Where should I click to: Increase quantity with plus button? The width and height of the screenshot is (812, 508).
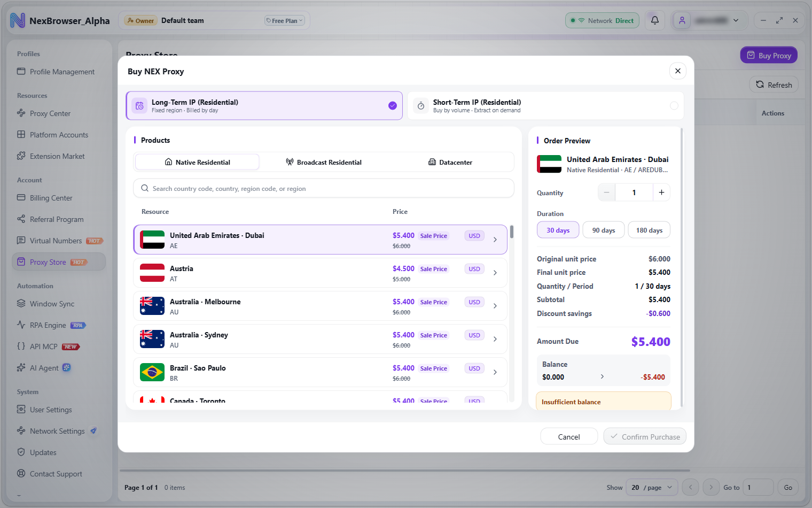tap(661, 193)
